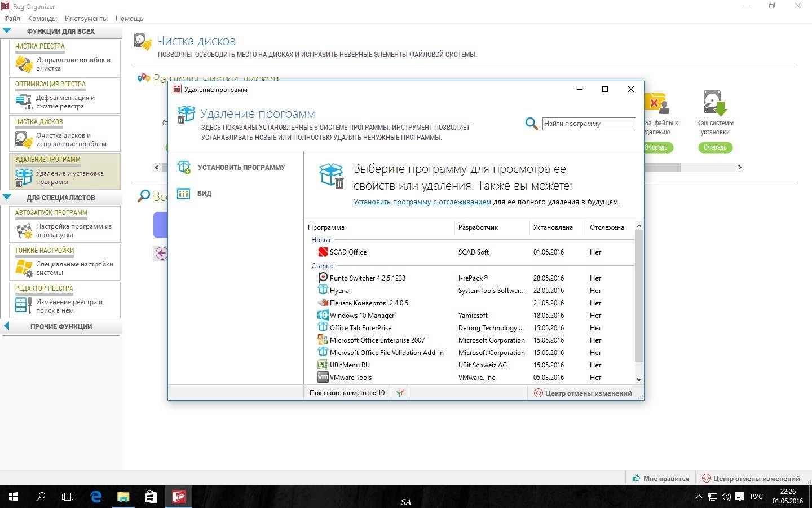This screenshot has height=508, width=812.
Task: Click Мне нравится in the main status bar
Action: pyautogui.click(x=660, y=478)
